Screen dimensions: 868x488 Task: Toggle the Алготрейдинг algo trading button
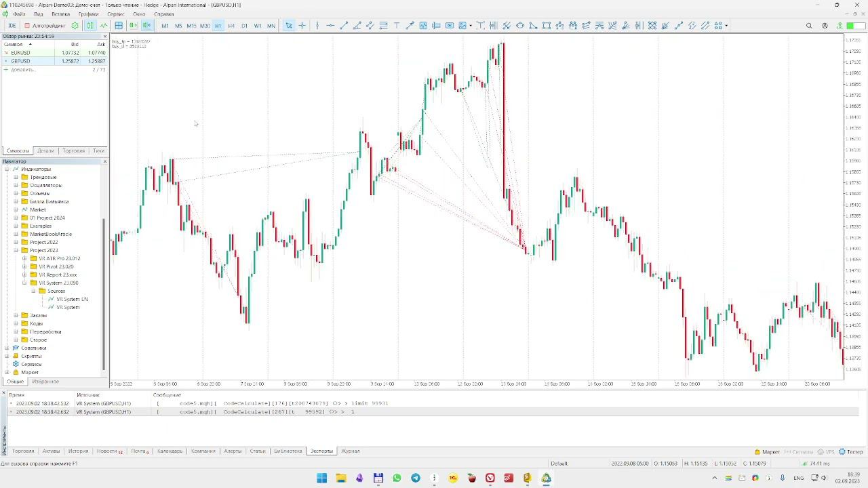coord(45,26)
